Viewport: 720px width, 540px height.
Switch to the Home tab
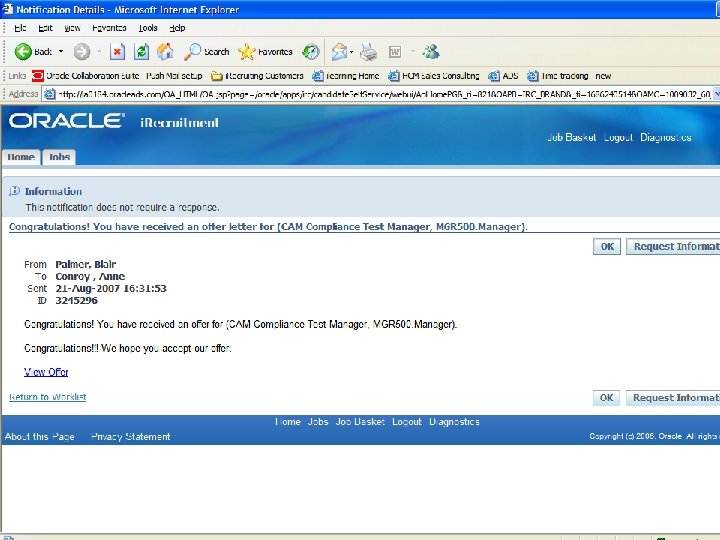(21, 157)
